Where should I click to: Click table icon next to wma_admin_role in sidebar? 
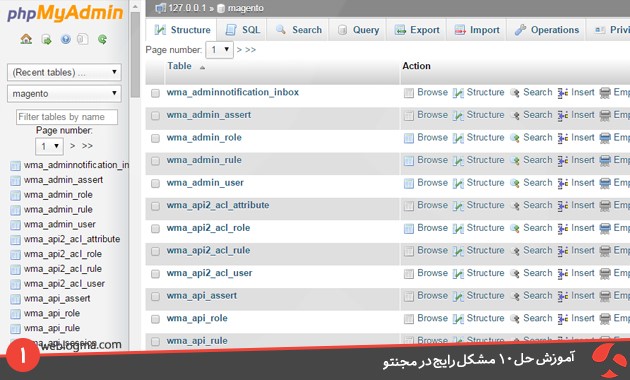[15, 195]
